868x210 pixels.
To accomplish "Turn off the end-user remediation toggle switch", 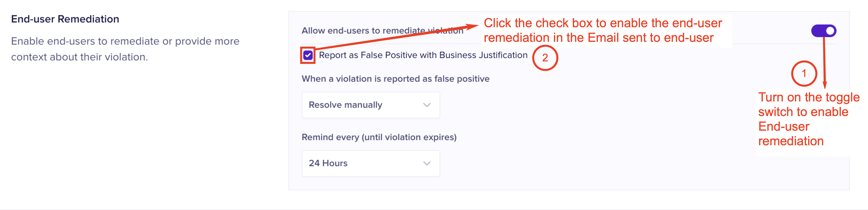I will coord(823,31).
